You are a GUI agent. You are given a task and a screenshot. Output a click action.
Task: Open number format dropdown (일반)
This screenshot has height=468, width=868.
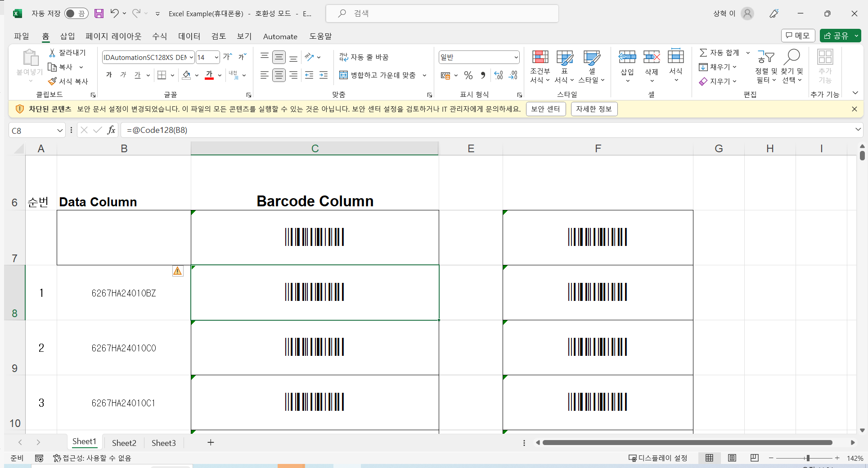pyautogui.click(x=516, y=57)
